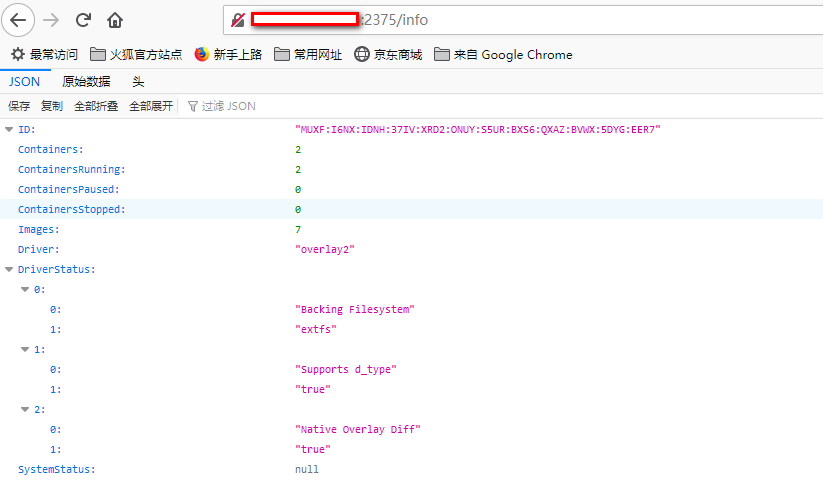Image resolution: width=823 pixels, height=482 pixels.
Task: Collapse DriverStatus item 0
Action: [25, 290]
